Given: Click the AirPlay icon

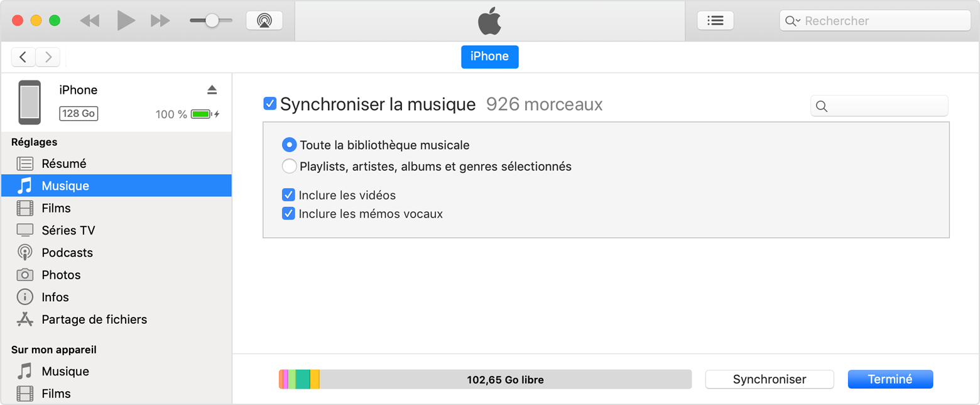Looking at the screenshot, I should click(264, 19).
